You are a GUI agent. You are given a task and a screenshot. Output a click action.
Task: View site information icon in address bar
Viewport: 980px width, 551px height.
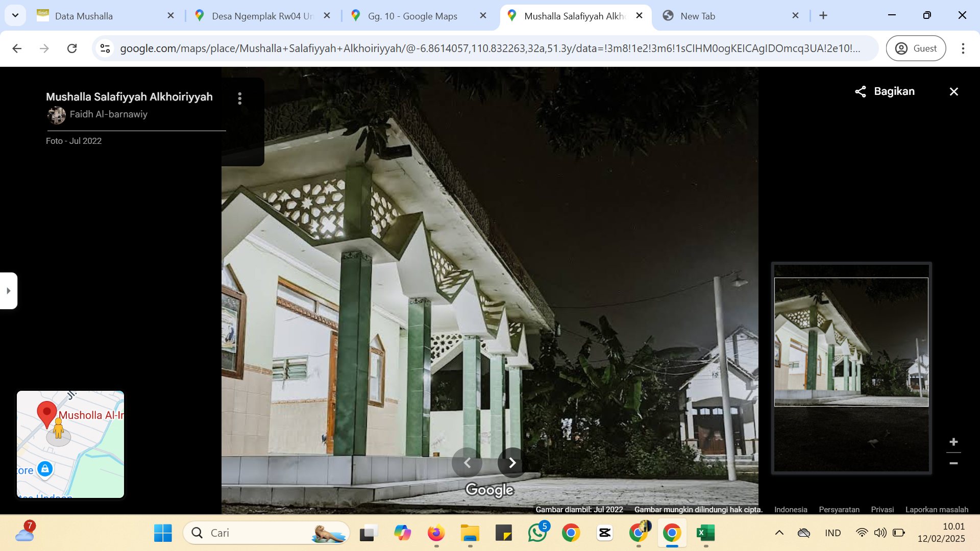pyautogui.click(x=105, y=48)
